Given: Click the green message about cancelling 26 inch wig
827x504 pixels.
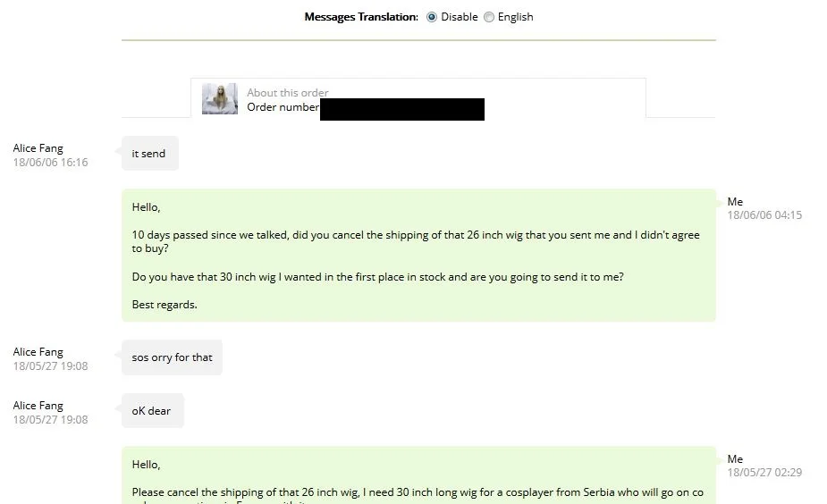Looking at the screenshot, I should 418,475.
